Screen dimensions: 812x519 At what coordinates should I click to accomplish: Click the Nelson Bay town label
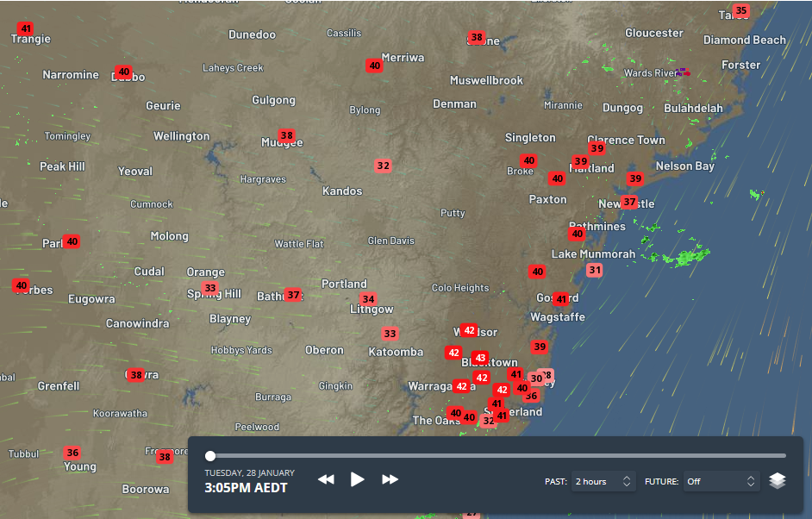tap(684, 166)
